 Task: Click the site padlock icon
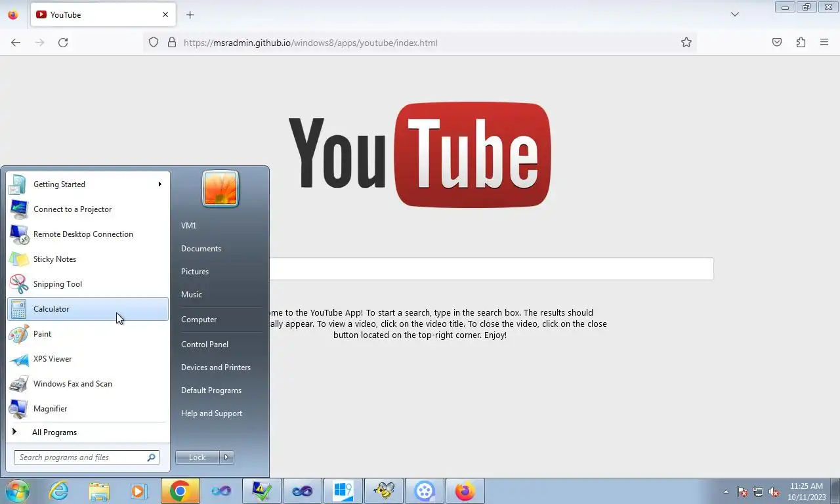click(172, 43)
